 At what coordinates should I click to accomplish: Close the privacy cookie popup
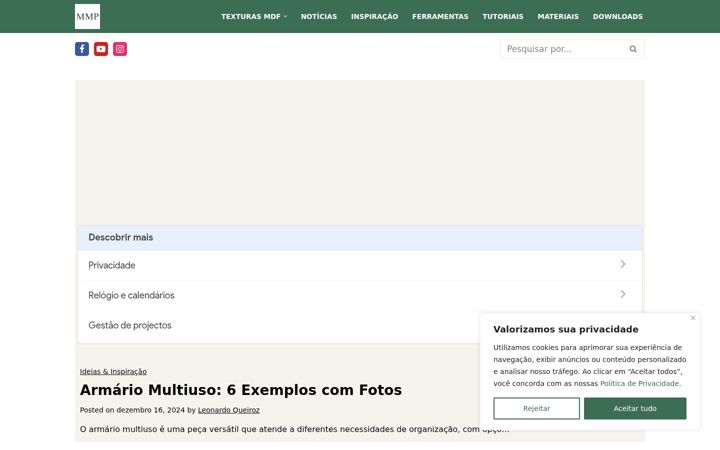coord(693,318)
